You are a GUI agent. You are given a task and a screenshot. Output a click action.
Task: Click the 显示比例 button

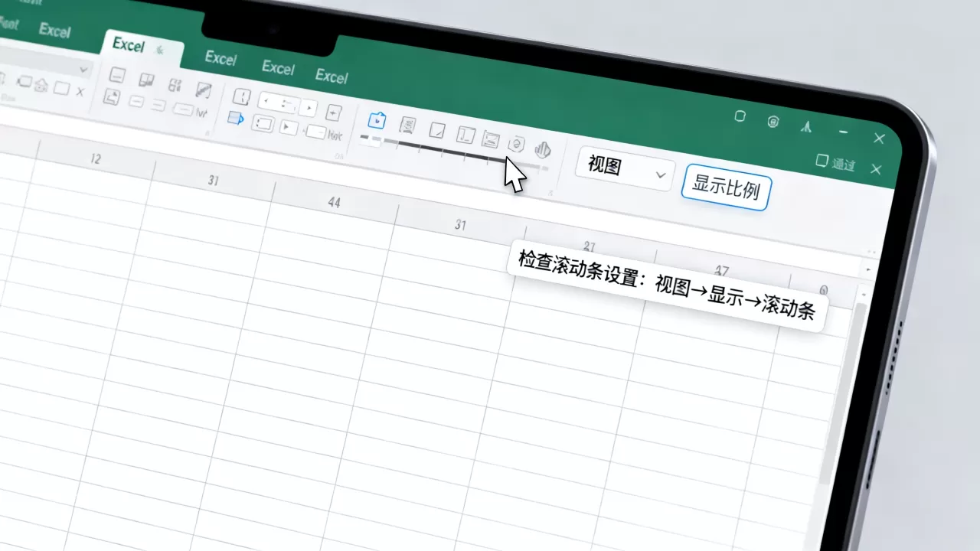[726, 188]
